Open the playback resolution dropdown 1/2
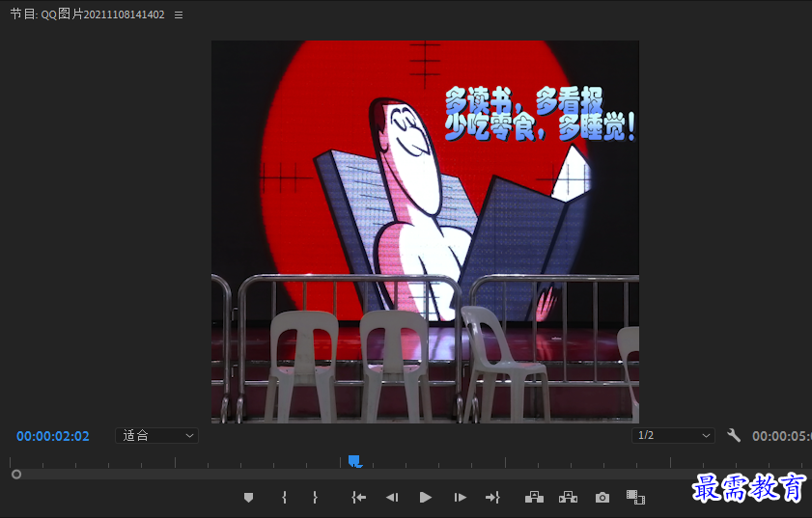 pos(673,436)
